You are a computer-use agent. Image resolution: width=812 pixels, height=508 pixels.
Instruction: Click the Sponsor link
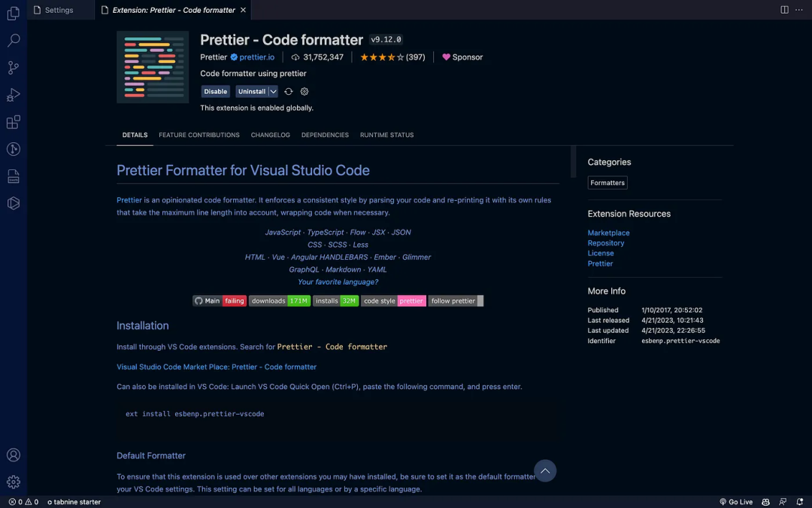point(462,57)
